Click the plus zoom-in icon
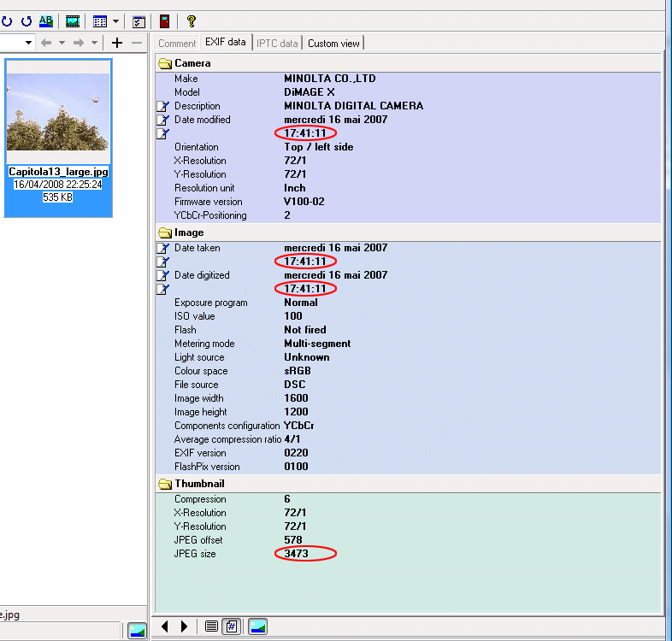The height and width of the screenshot is (641, 672). (117, 43)
